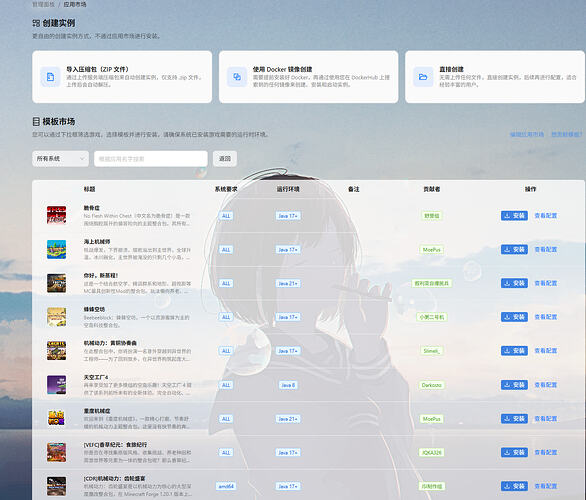The width and height of the screenshot is (586, 500).
Task: Focus the template name search field
Action: [151, 159]
